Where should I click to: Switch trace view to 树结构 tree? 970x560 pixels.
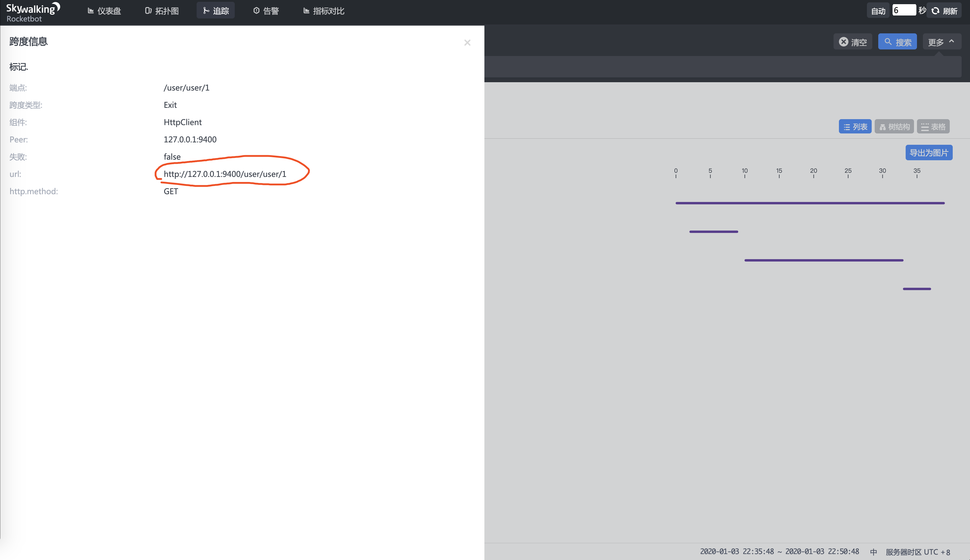pos(894,127)
